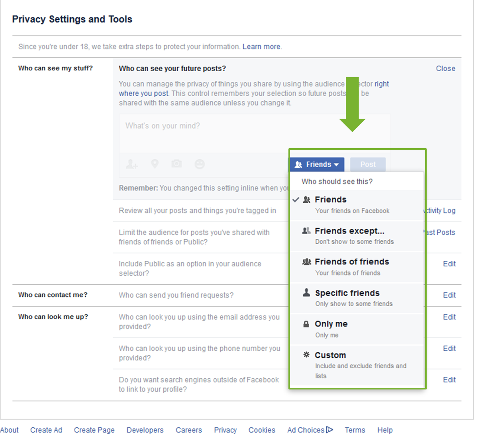The height and width of the screenshot is (448, 494).
Task: Click the Post button
Action: click(368, 164)
